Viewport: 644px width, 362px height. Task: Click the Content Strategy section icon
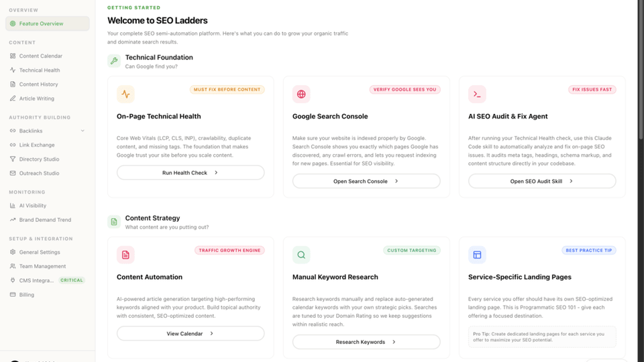[x=114, y=222]
